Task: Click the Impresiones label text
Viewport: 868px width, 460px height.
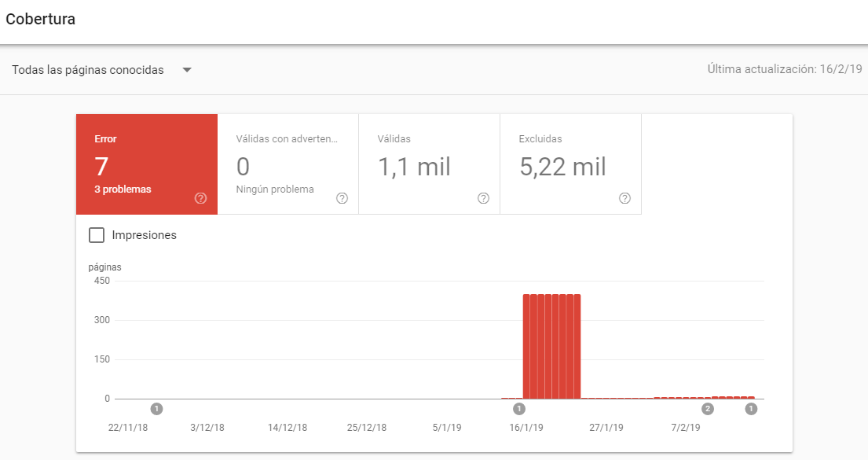Action: 145,235
